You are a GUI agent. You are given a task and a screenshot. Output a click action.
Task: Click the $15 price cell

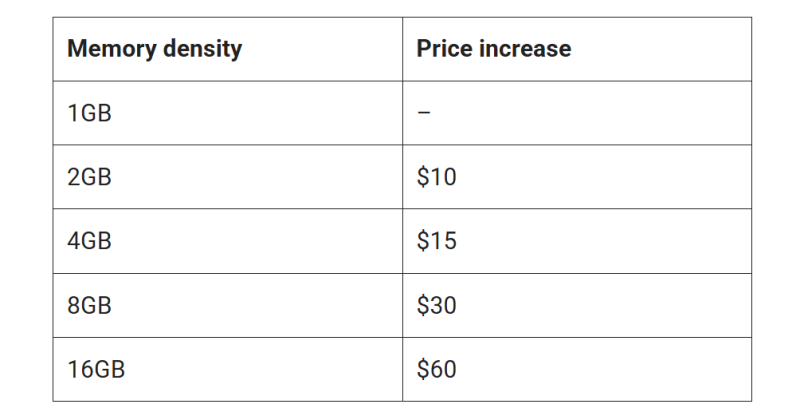click(x=437, y=241)
